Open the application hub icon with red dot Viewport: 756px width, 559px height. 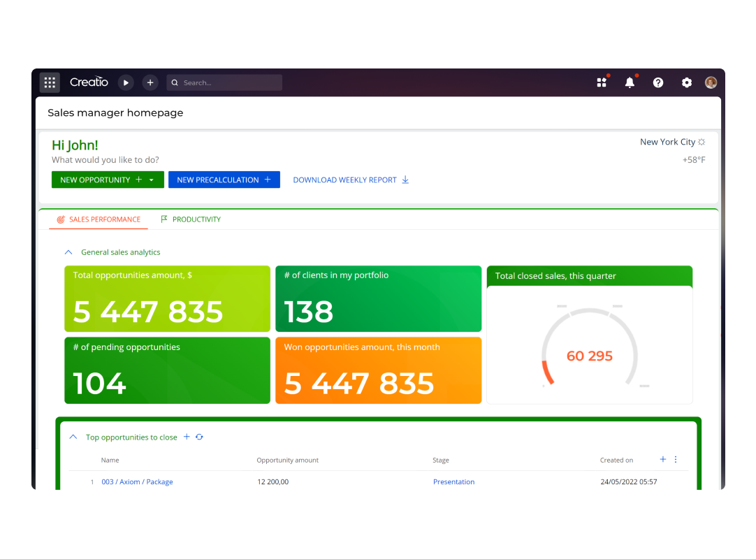pos(602,82)
